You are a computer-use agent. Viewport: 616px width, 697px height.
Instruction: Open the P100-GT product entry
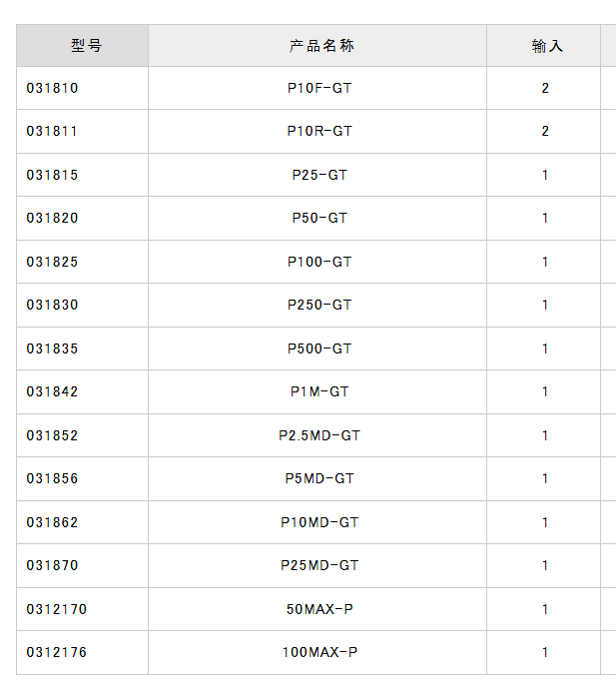319,262
